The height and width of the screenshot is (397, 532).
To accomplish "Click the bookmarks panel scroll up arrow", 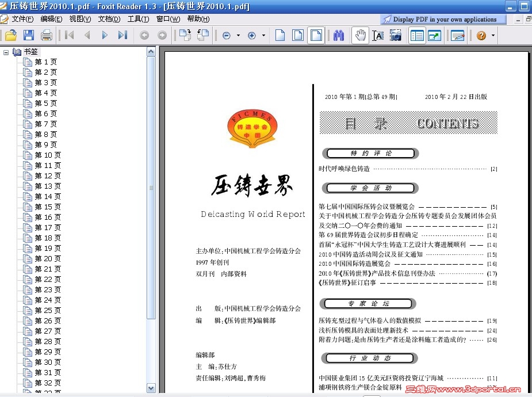I will point(151,52).
